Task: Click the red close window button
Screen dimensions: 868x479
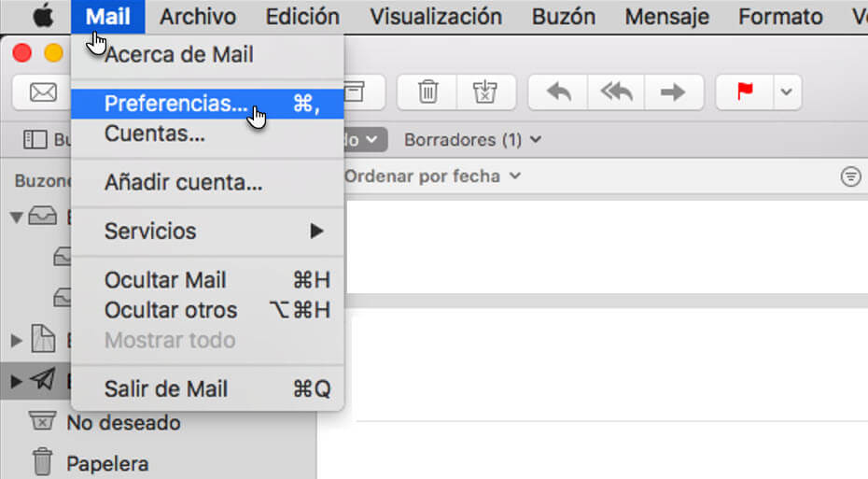Action: click(22, 53)
